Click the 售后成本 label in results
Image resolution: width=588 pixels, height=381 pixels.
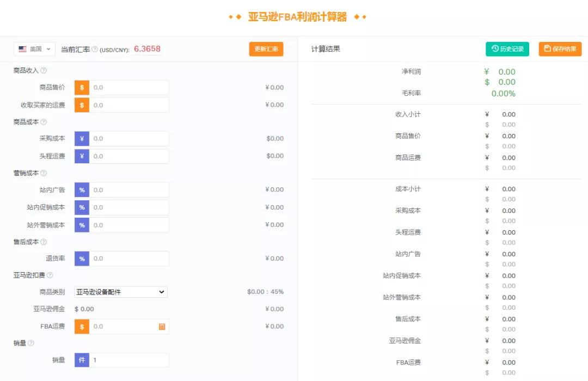coord(408,319)
